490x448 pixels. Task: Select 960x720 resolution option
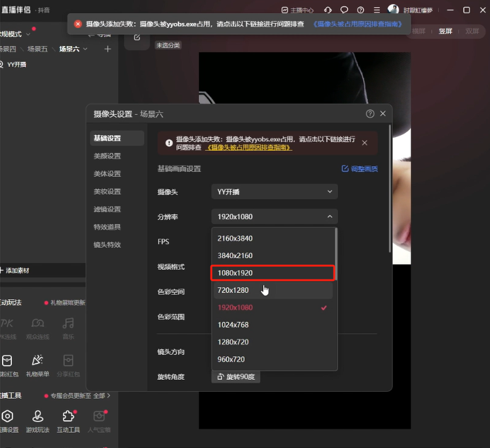tap(273, 360)
